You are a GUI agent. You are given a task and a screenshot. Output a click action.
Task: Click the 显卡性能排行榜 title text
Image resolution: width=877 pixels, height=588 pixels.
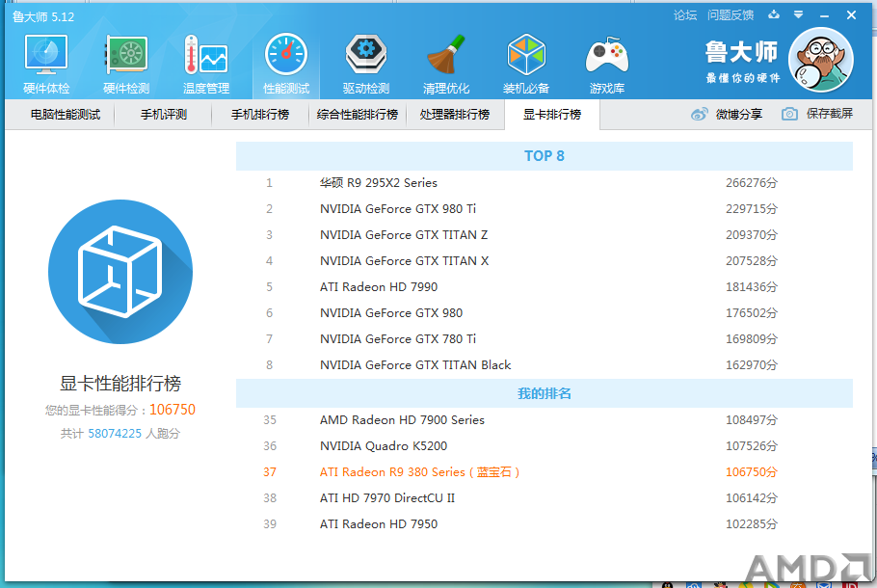click(120, 384)
